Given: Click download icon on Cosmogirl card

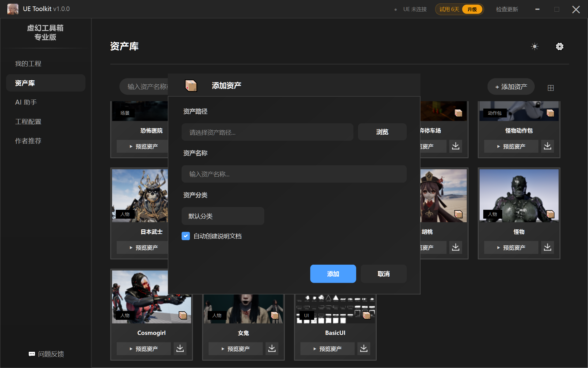Looking at the screenshot, I should pos(180,349).
